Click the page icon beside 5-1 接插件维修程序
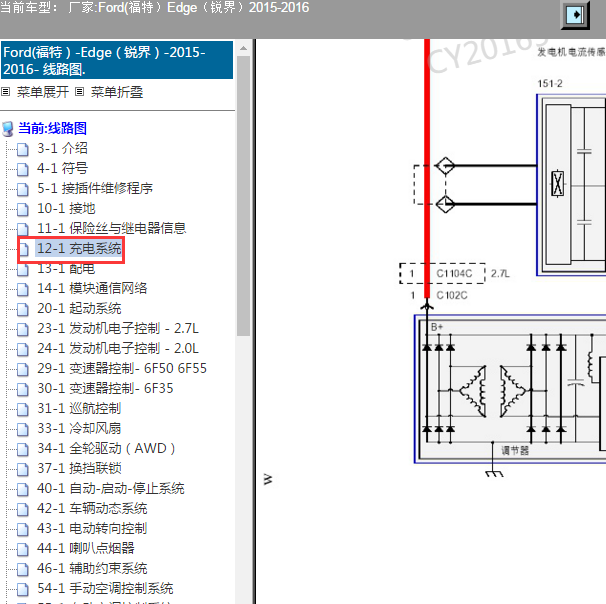Image resolution: width=606 pixels, height=604 pixels. (23, 189)
